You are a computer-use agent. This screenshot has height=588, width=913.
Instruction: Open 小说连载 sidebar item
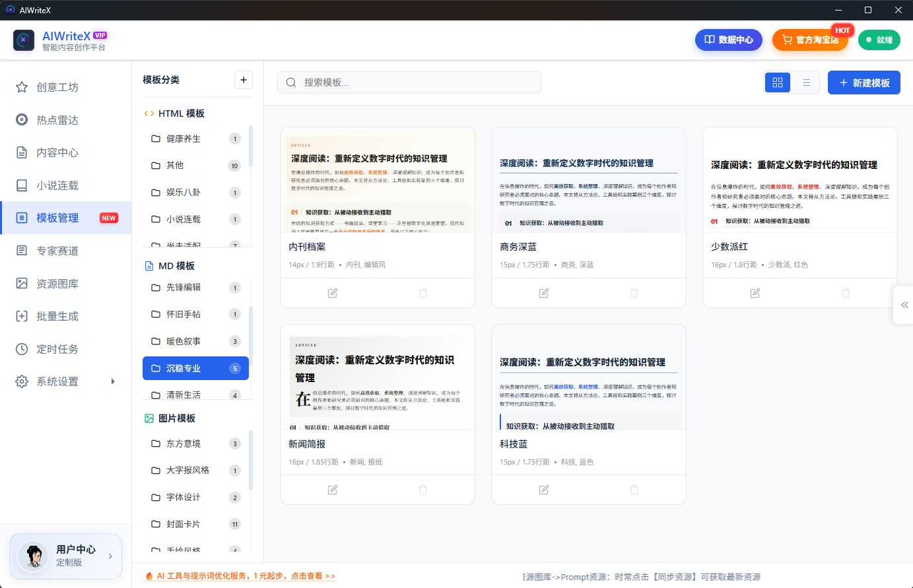[66, 185]
